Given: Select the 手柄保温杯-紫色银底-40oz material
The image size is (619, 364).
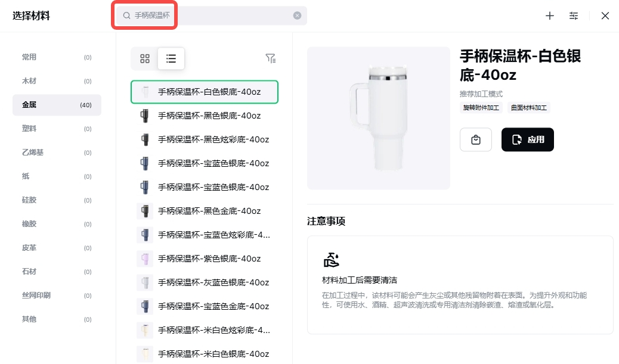Looking at the screenshot, I should [x=209, y=259].
